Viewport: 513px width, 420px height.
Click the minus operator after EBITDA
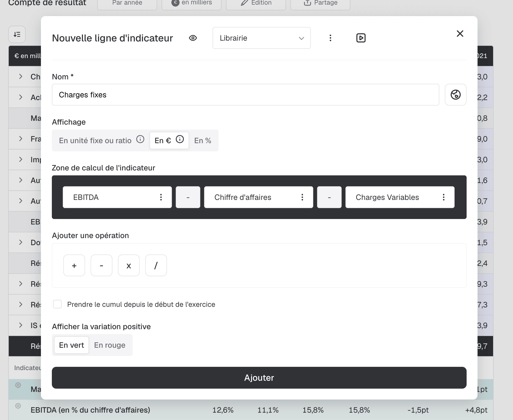click(x=188, y=197)
